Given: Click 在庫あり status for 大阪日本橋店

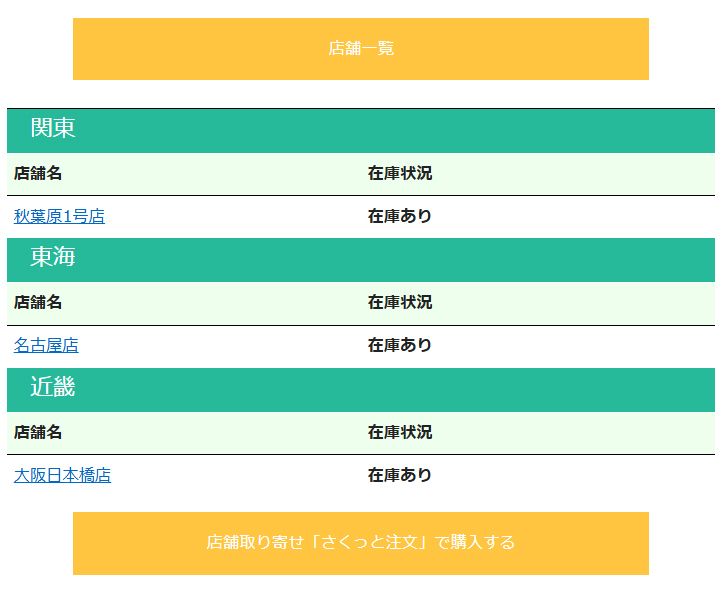Looking at the screenshot, I should pos(400,475).
